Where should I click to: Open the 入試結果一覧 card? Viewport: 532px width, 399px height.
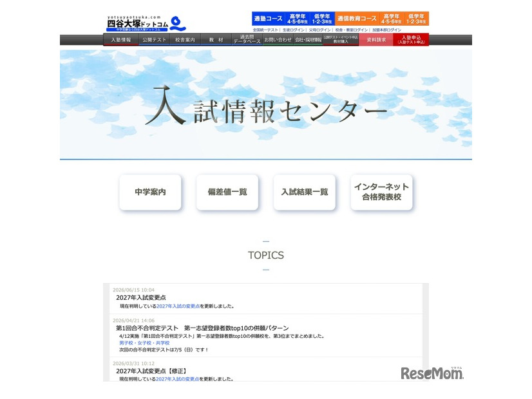coord(305,192)
